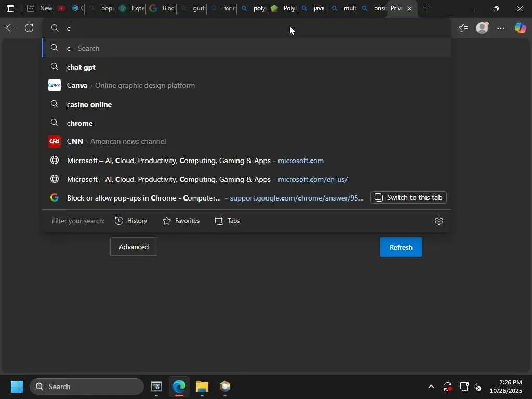Open the microsoft.com history suggestion
Image resolution: width=532 pixels, height=399 pixels.
pyautogui.click(x=246, y=160)
